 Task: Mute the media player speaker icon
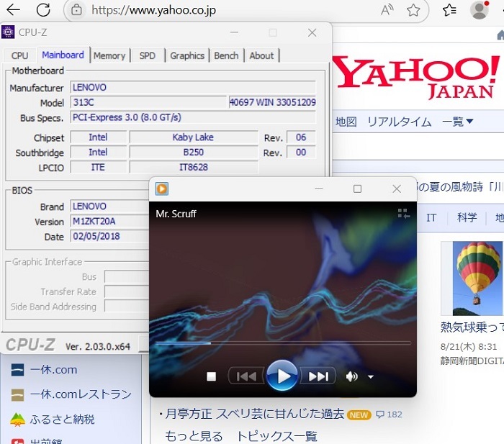pyautogui.click(x=351, y=376)
